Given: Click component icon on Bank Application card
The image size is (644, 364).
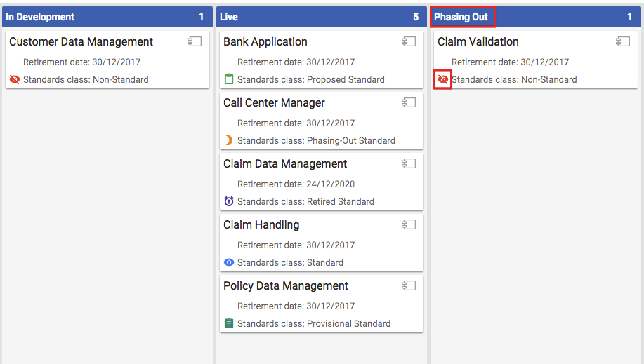Looking at the screenshot, I should [x=409, y=41].
